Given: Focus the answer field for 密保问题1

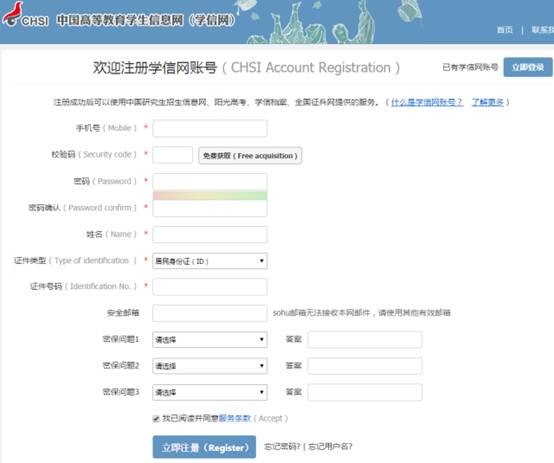Looking at the screenshot, I should (365, 340).
